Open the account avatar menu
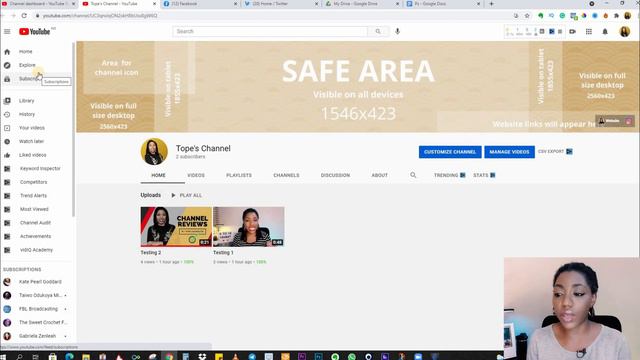 (624, 31)
